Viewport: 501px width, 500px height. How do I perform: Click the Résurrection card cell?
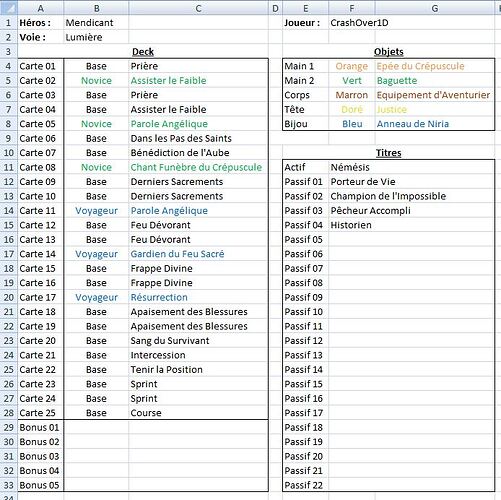tap(198, 297)
